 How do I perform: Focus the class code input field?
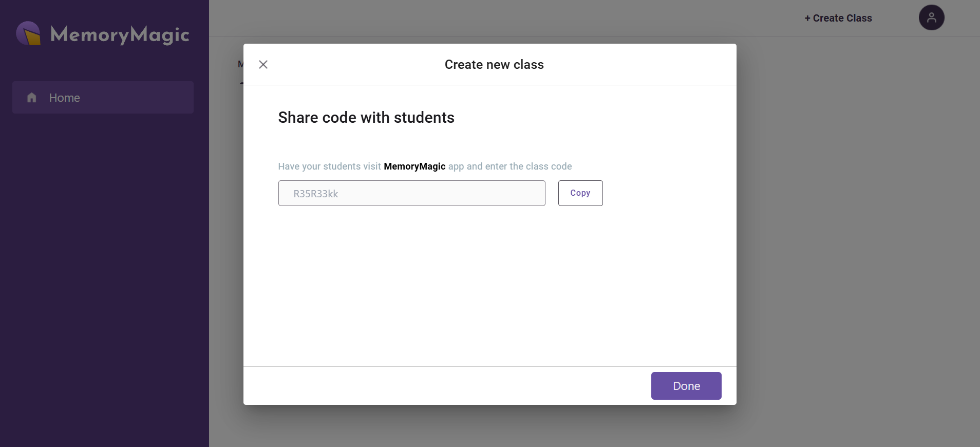[x=411, y=193]
